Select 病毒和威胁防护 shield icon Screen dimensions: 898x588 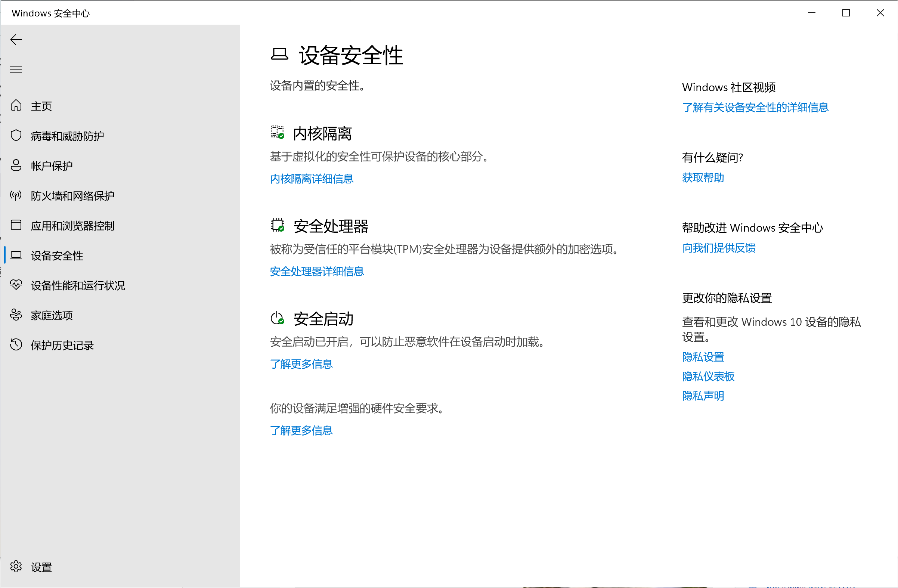[x=16, y=136]
